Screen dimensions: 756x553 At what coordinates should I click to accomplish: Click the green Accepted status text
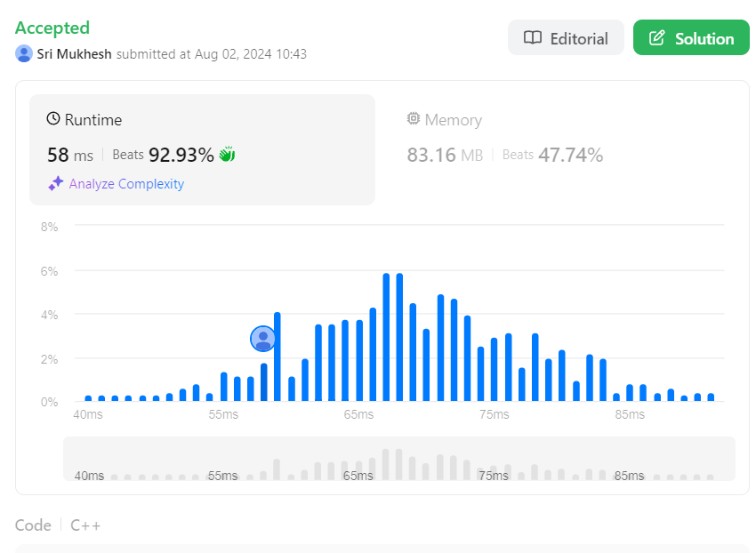pos(52,28)
